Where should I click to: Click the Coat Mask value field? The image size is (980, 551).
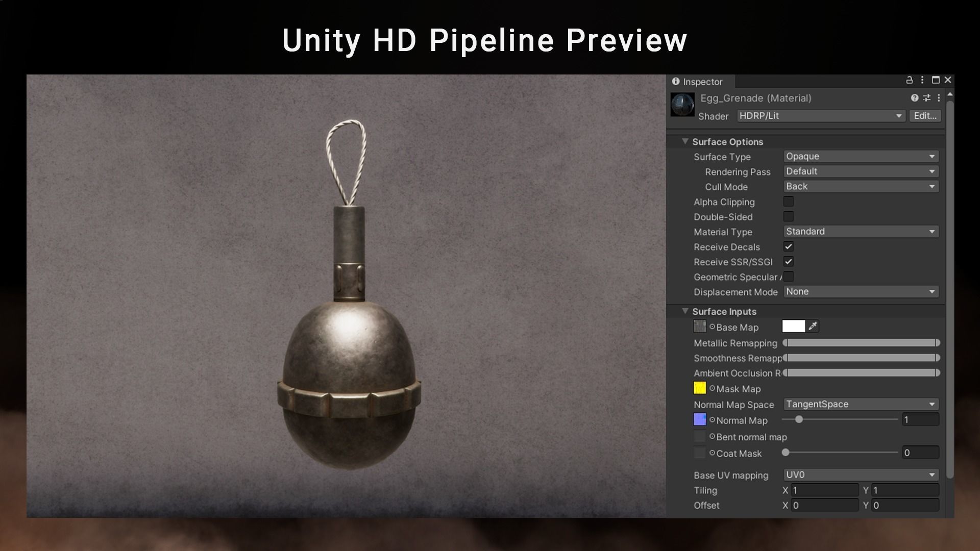tap(920, 453)
